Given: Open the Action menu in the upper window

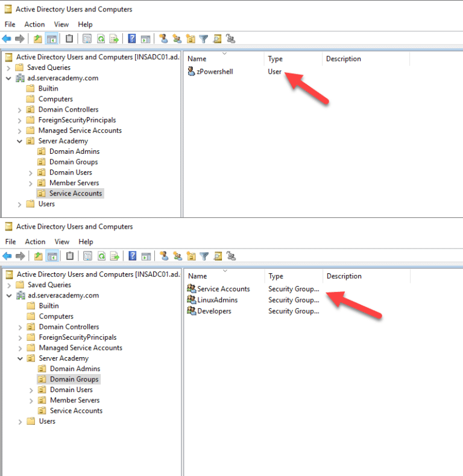Looking at the screenshot, I should (34, 24).
